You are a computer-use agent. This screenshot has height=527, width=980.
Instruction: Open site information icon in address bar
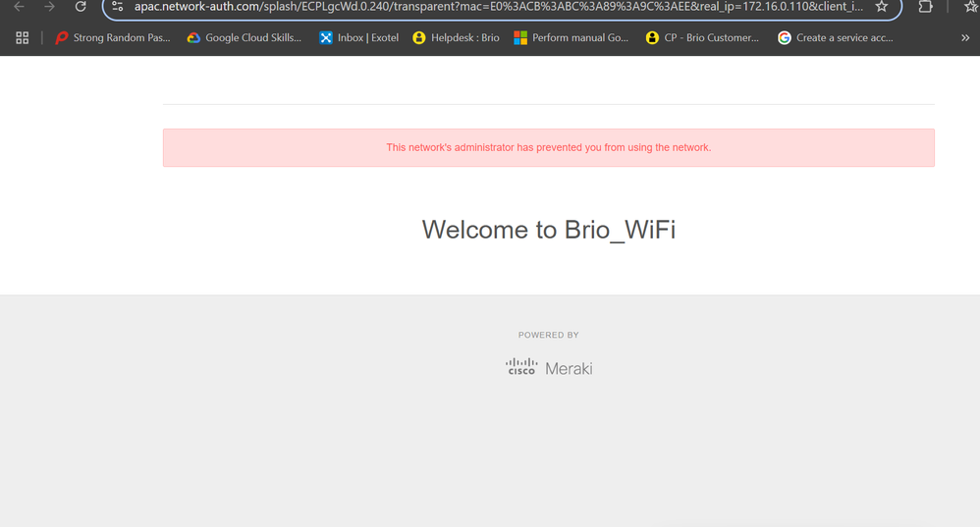click(x=118, y=7)
